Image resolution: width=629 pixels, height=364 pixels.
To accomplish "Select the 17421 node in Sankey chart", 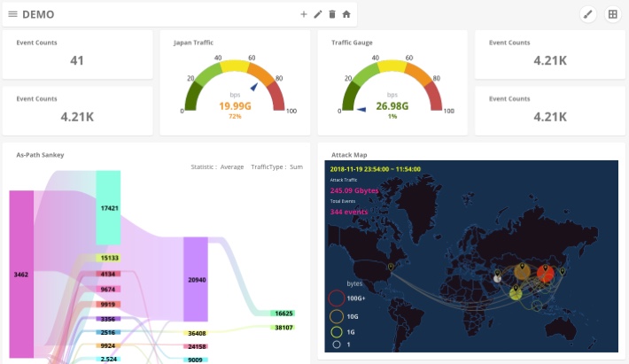I will click(x=110, y=208).
